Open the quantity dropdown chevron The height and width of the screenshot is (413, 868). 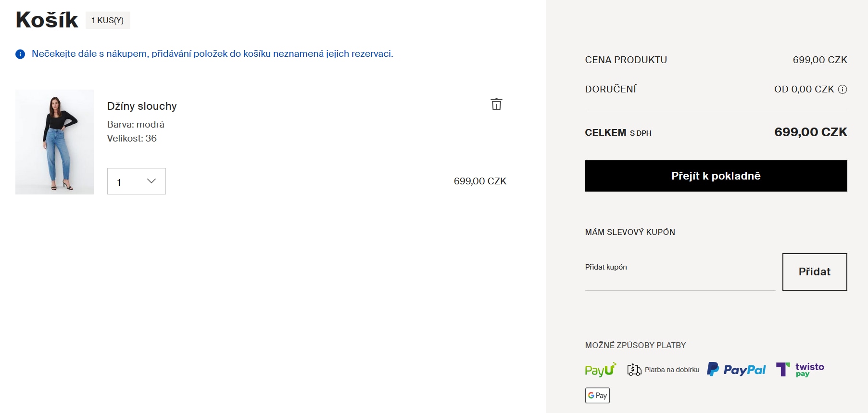pyautogui.click(x=151, y=181)
